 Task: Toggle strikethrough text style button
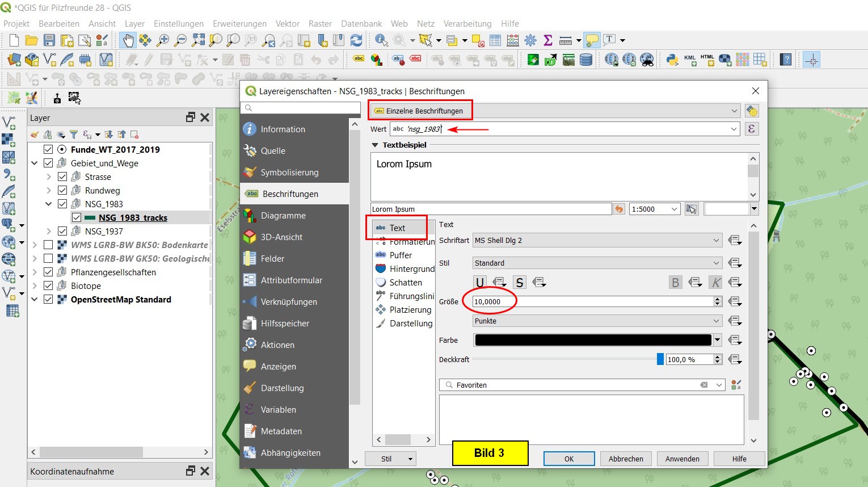519,283
